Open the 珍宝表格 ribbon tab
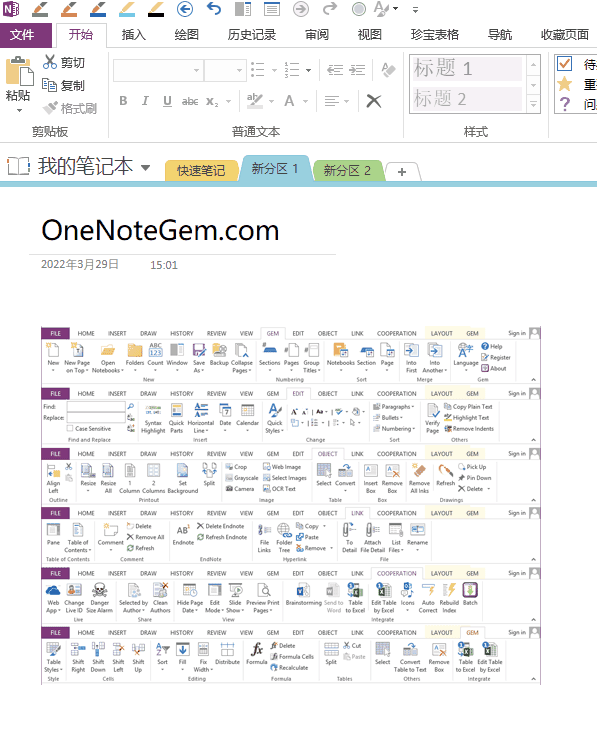 click(435, 34)
